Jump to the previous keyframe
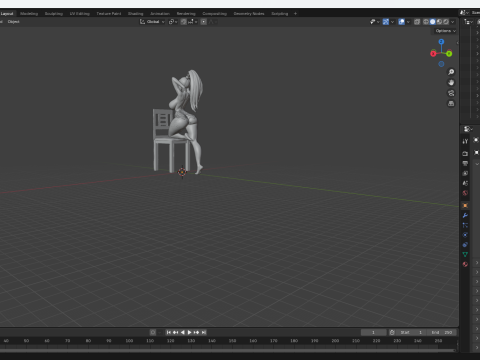Viewport: 480px width, 360px height. tap(176, 332)
